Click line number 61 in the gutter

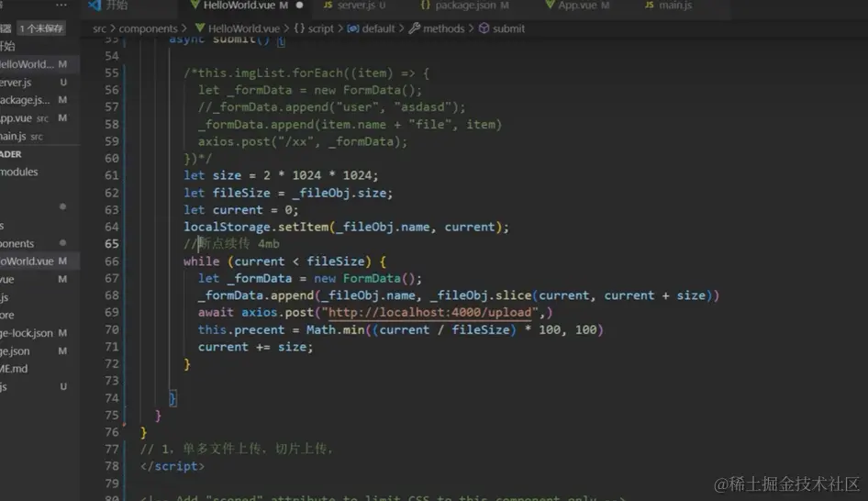111,175
